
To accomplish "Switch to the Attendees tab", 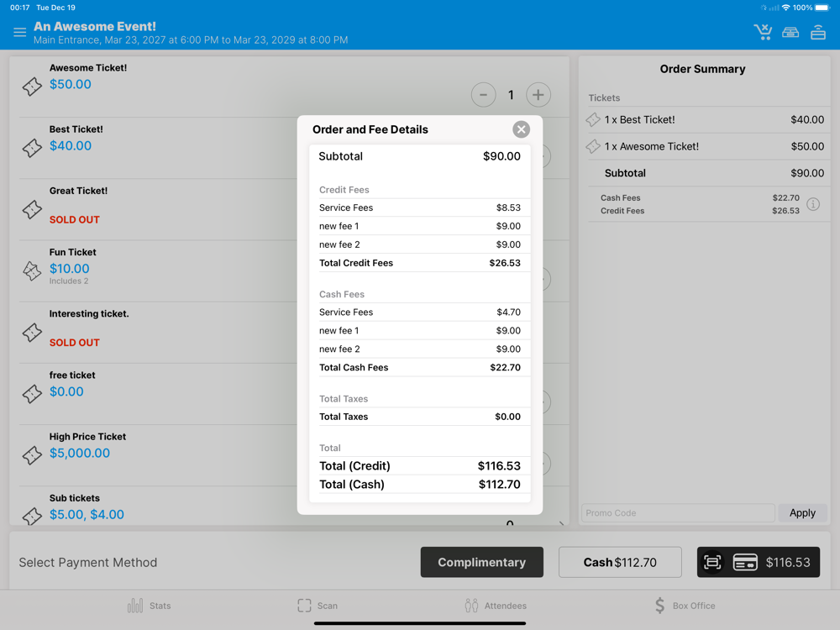I will 496,606.
